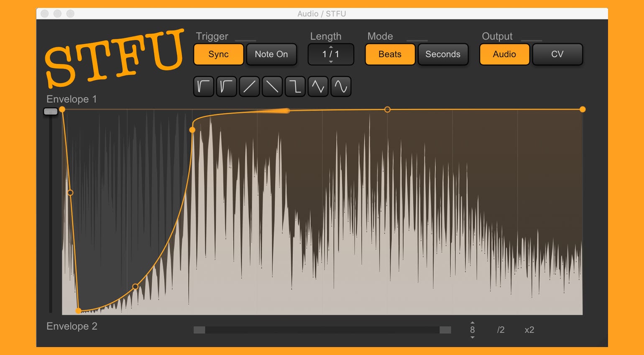The width and height of the screenshot is (644, 355).
Task: Open the Envelope 1 label
Action: [x=72, y=99]
